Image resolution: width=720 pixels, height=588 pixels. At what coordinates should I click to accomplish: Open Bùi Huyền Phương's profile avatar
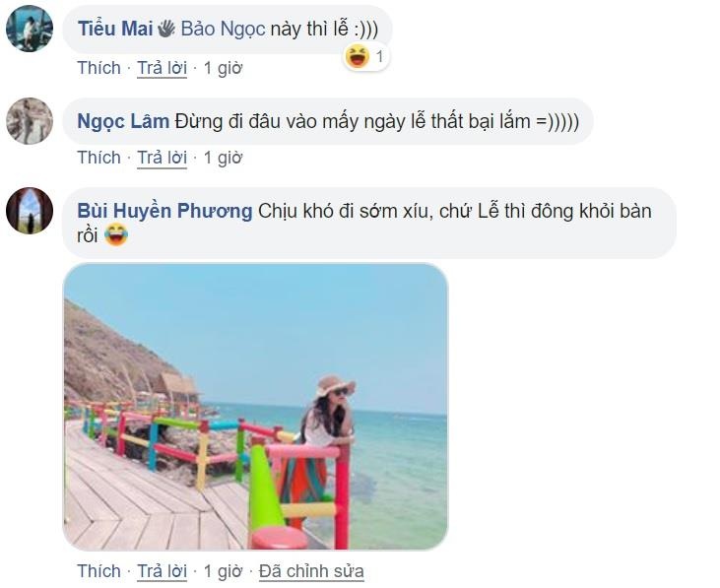click(x=30, y=210)
